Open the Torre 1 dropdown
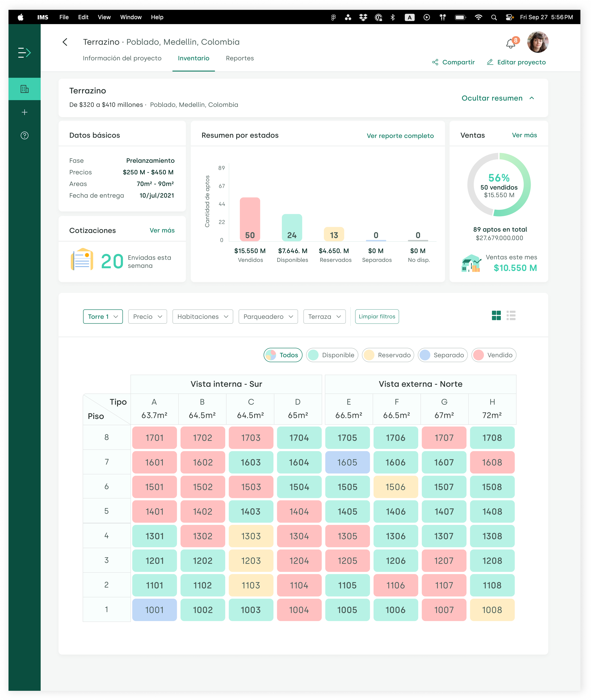The image size is (591, 700). 103,317
